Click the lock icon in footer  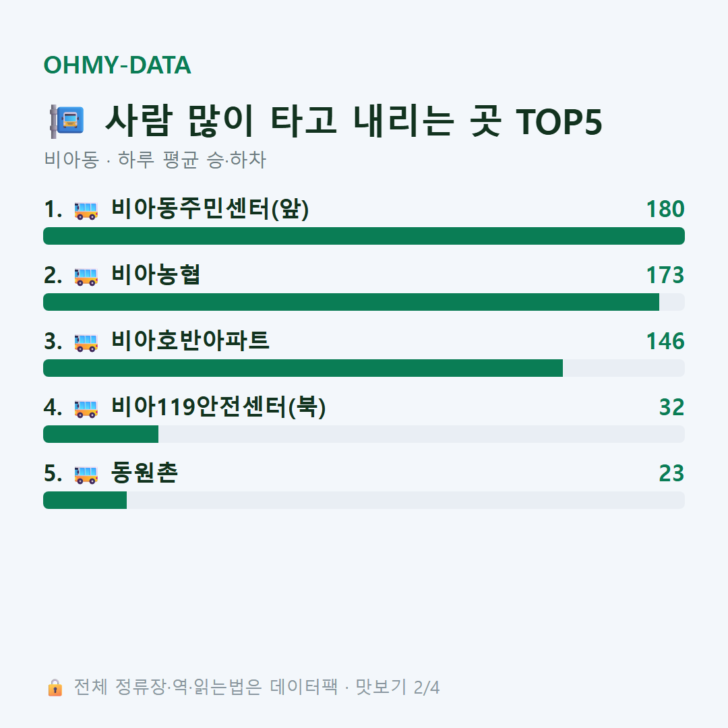pyautogui.click(x=55, y=687)
